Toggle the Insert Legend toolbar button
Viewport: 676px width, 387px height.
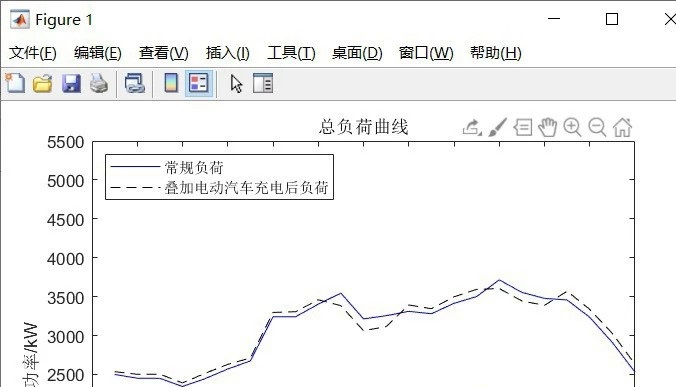click(x=199, y=83)
